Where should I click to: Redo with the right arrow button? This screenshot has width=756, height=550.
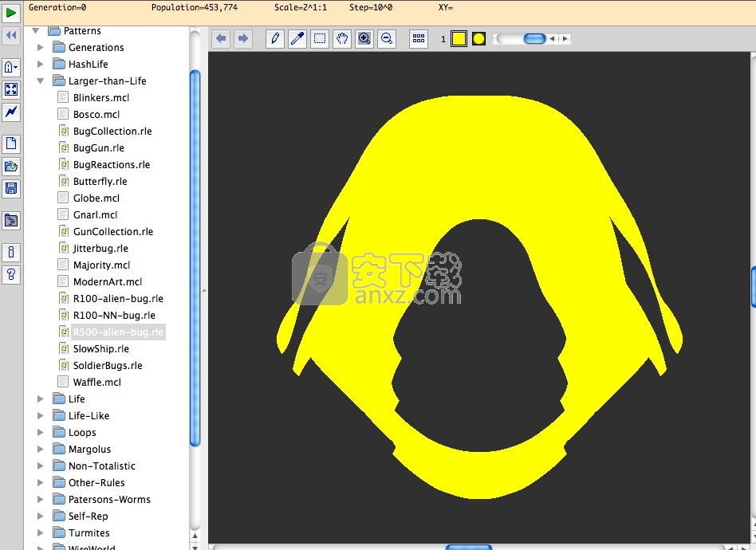coord(243,38)
